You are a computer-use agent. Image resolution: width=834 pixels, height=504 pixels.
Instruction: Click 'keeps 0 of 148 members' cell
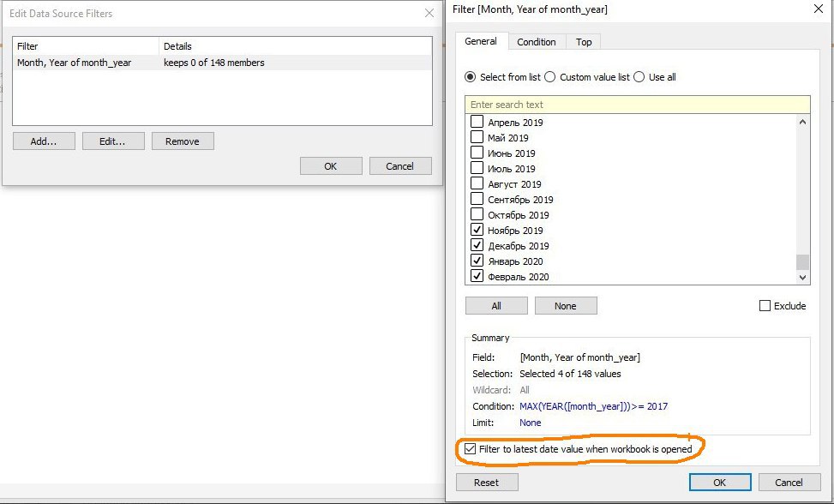[x=213, y=63]
